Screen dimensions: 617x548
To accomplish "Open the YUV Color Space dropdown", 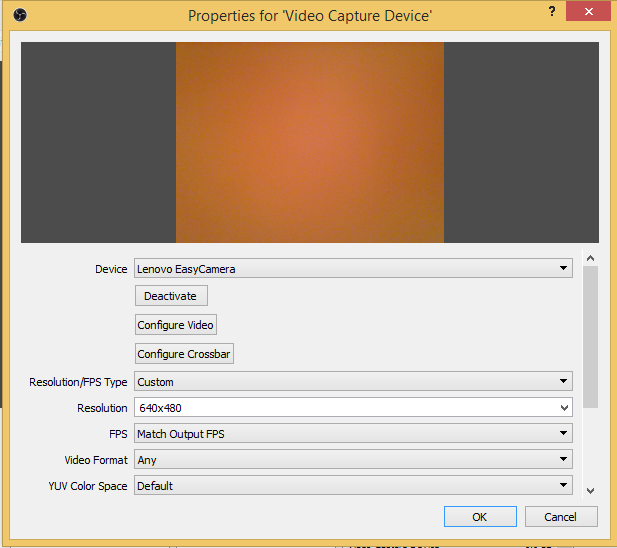I will coord(353,486).
